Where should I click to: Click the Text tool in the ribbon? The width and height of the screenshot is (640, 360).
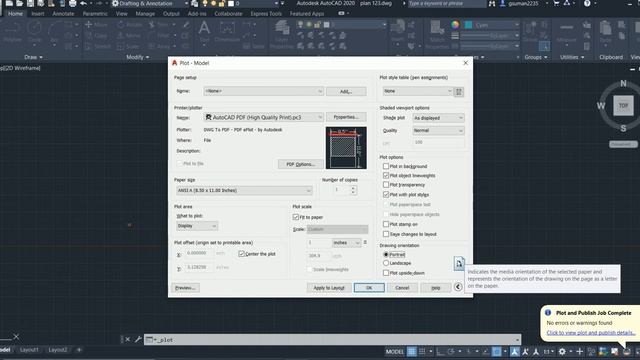click(x=204, y=32)
